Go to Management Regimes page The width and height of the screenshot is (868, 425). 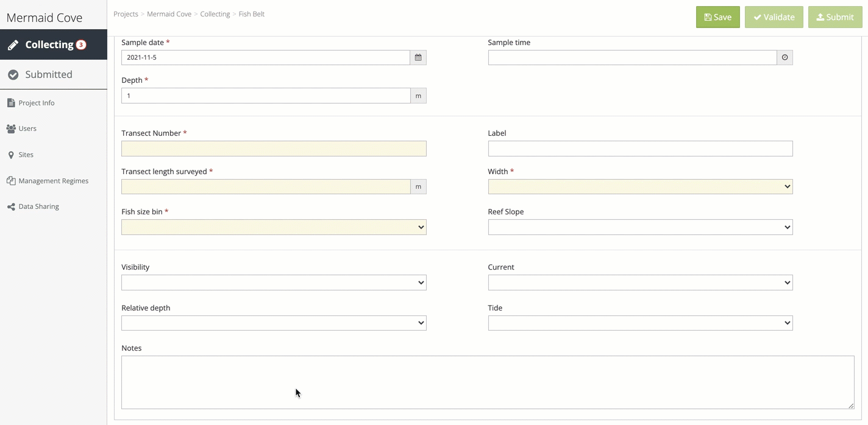[54, 181]
